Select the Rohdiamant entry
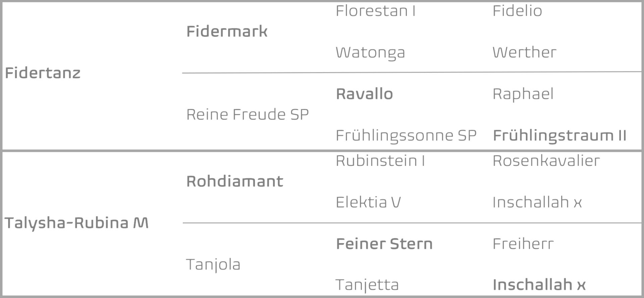This screenshot has height=298, width=644. [235, 181]
